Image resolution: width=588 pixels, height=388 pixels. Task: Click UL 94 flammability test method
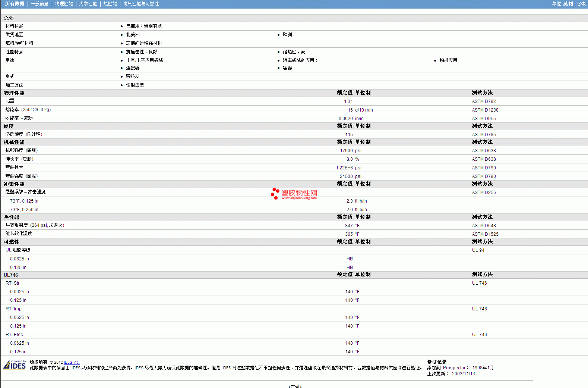point(478,250)
